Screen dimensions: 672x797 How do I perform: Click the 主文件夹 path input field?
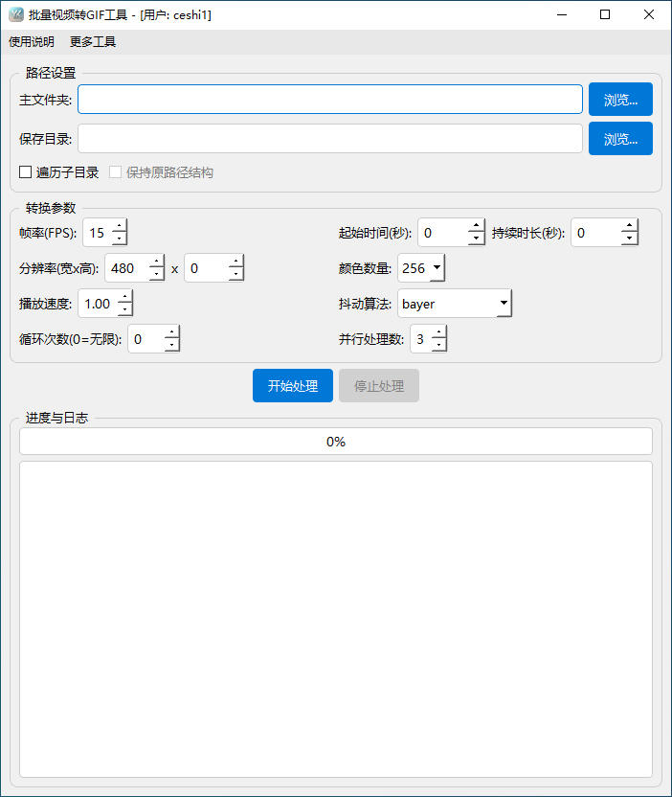pos(330,99)
